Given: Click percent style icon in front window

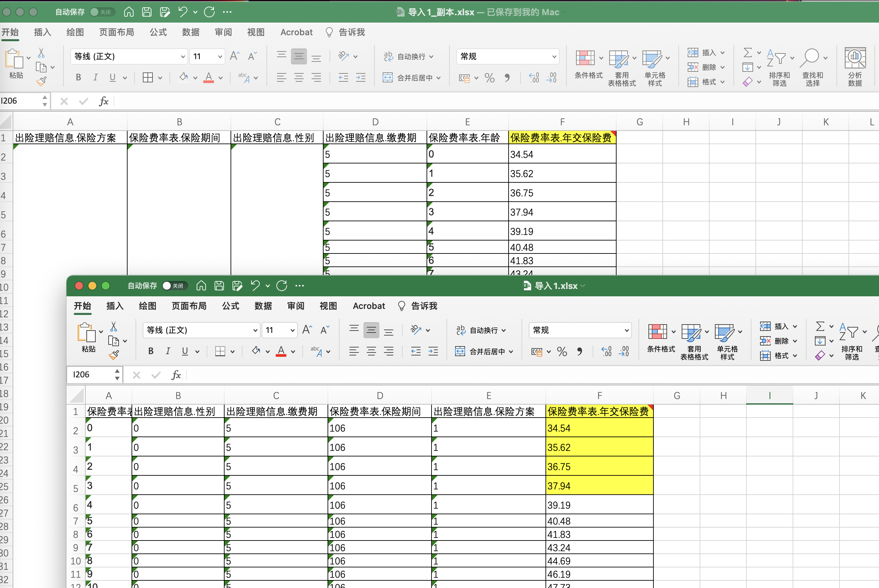Looking at the screenshot, I should click(x=562, y=351).
